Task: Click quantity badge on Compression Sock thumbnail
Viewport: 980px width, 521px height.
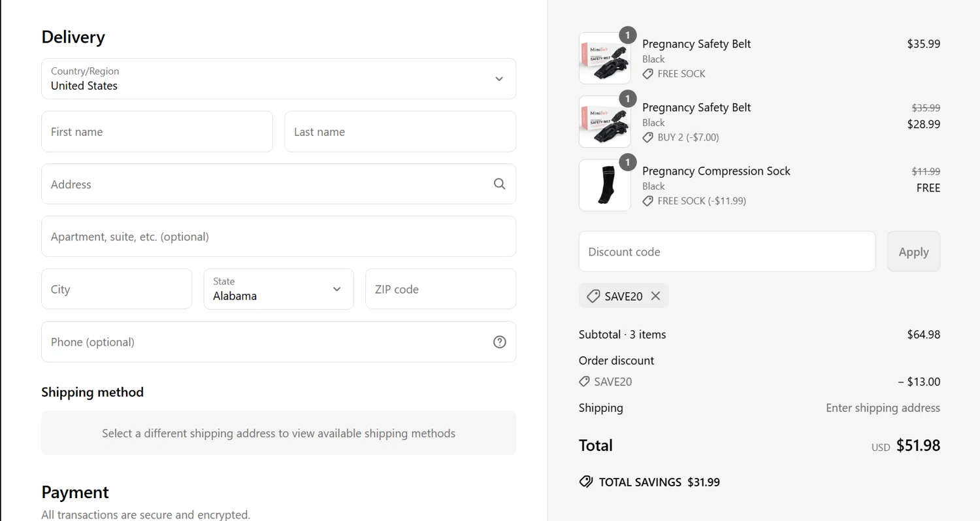Action: [x=627, y=162]
